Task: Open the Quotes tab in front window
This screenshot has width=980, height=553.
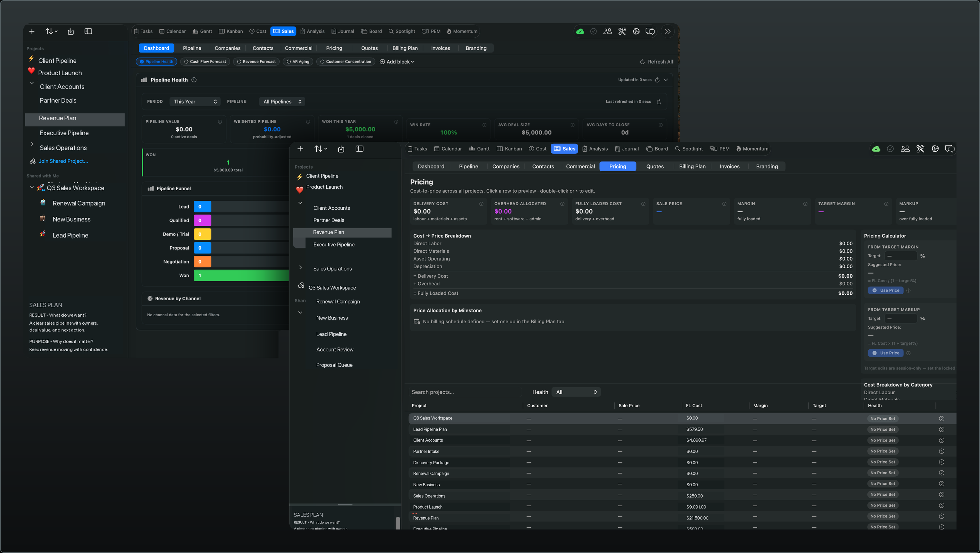Action: point(655,166)
